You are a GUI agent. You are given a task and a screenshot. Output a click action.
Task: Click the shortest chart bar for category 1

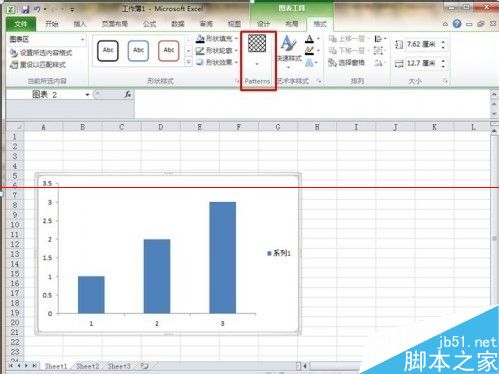91,295
